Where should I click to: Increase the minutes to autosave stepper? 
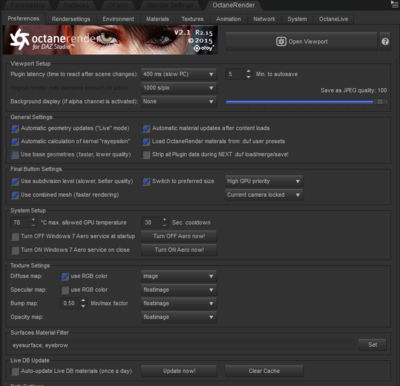pos(248,71)
